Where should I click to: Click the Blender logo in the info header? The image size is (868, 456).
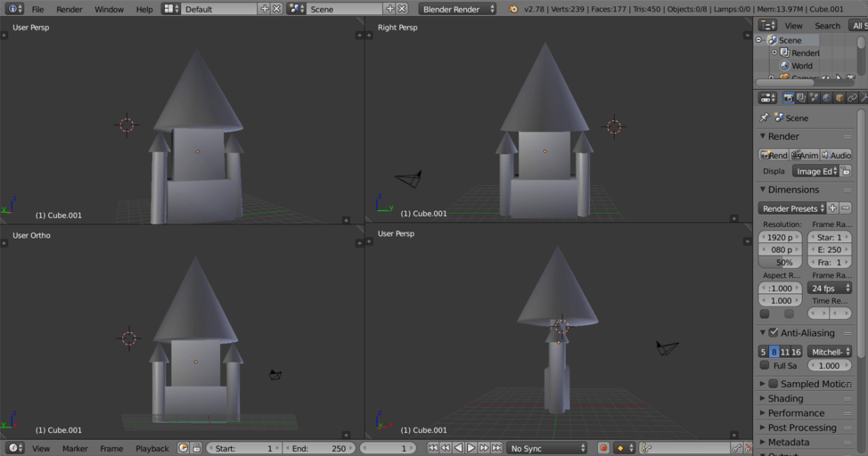pos(513,9)
